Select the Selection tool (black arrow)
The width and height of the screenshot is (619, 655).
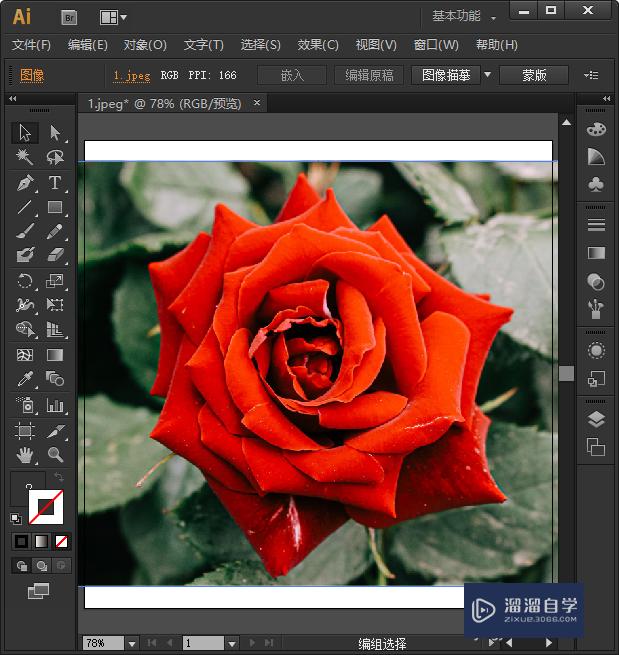pos(25,133)
